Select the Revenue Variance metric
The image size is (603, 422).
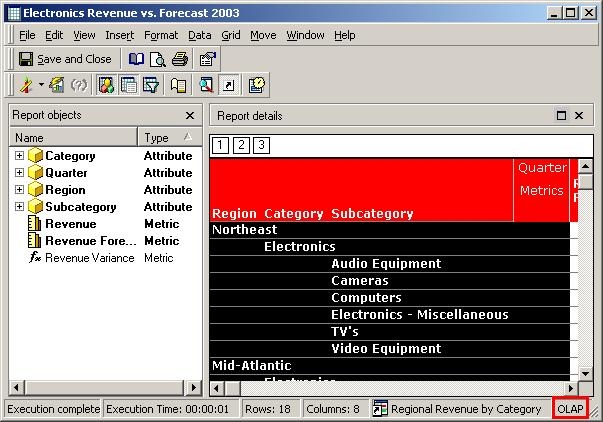(x=89, y=258)
